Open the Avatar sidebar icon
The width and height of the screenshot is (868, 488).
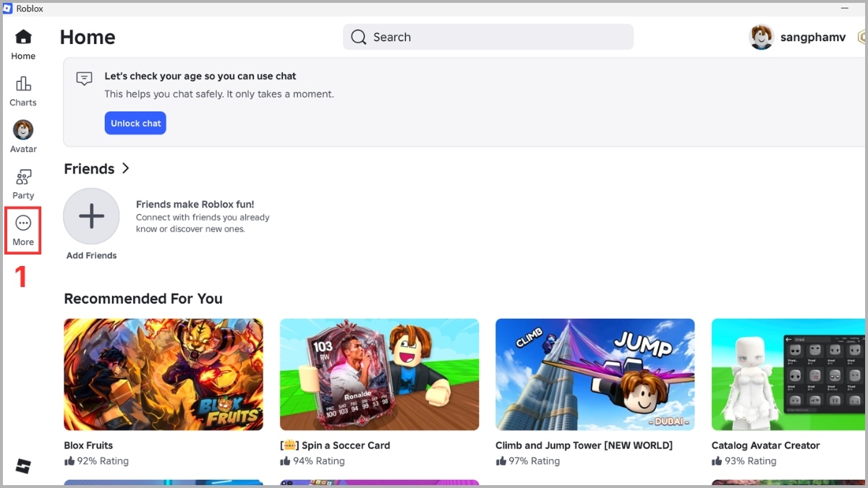click(23, 130)
